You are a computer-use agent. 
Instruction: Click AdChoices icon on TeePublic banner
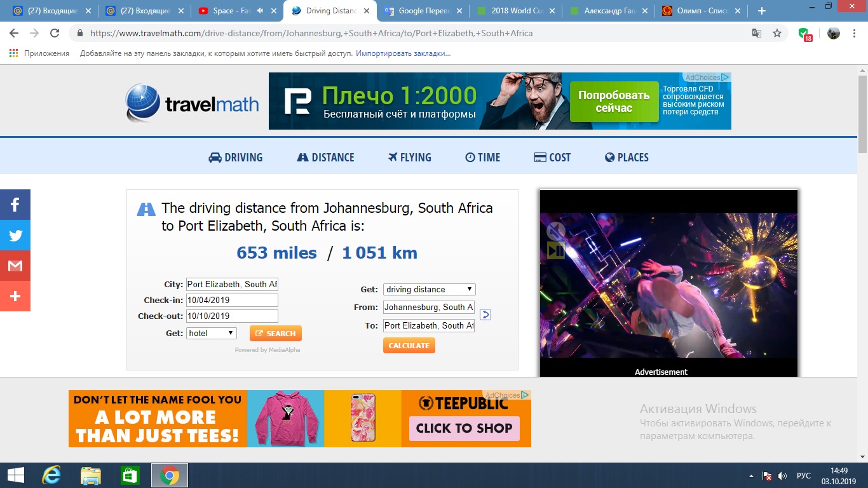click(526, 395)
